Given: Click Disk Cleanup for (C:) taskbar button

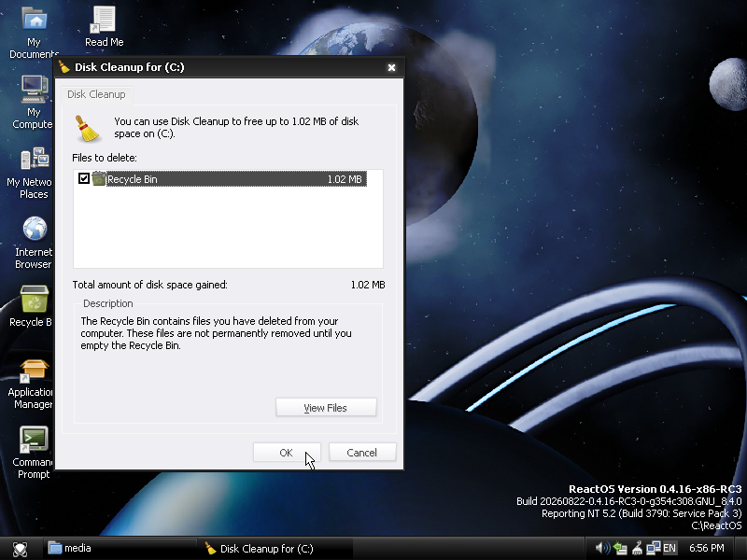Looking at the screenshot, I should coord(276,549).
